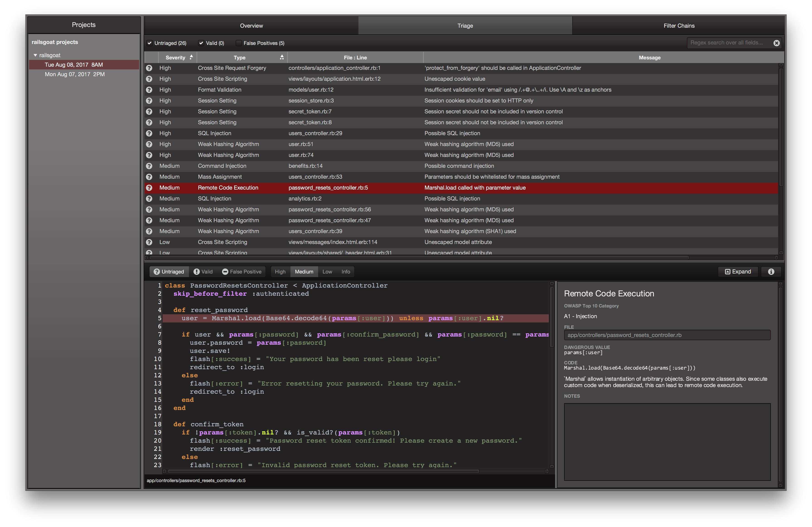The height and width of the screenshot is (527, 812).
Task: Click the Expand button
Action: (x=738, y=271)
